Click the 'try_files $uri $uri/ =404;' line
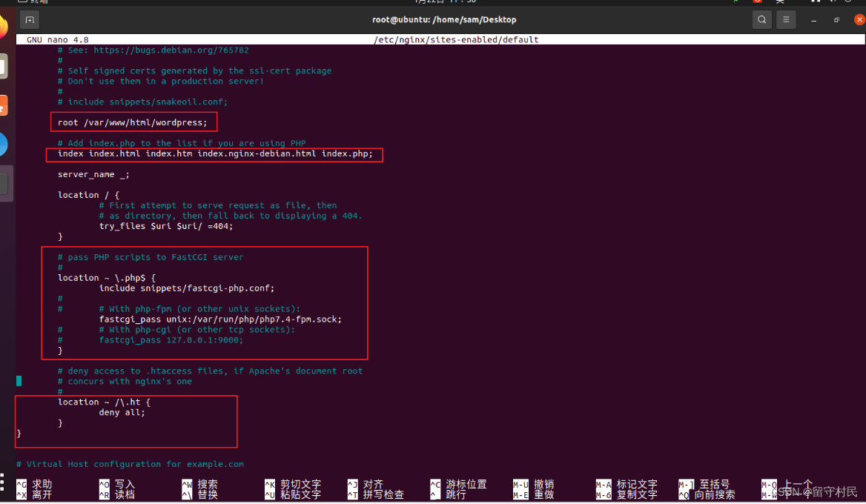Screen dimensions: 866x504 pos(166,226)
